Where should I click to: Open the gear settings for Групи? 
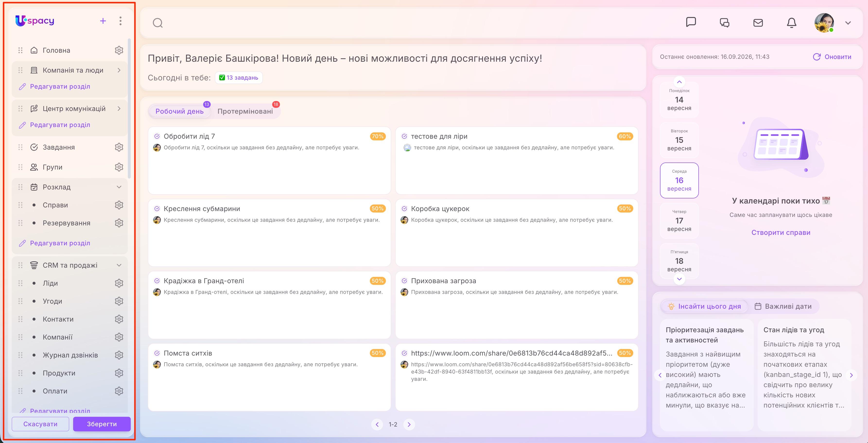[119, 167]
